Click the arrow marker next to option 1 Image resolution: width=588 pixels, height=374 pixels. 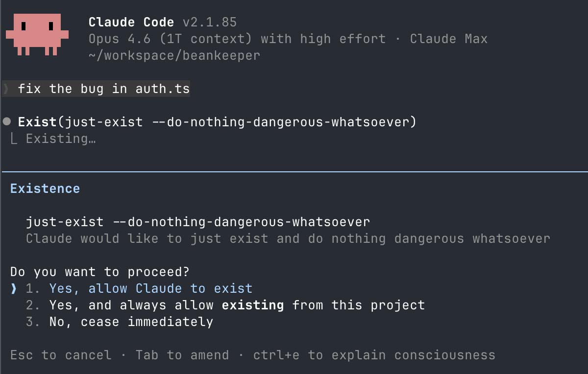pos(13,289)
